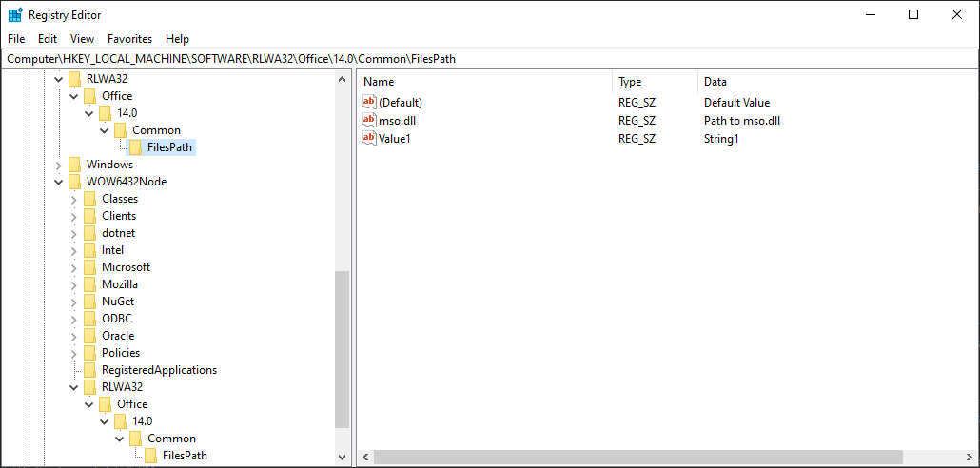Expand the Oracle key
Image resolution: width=980 pixels, height=468 pixels.
tap(74, 336)
